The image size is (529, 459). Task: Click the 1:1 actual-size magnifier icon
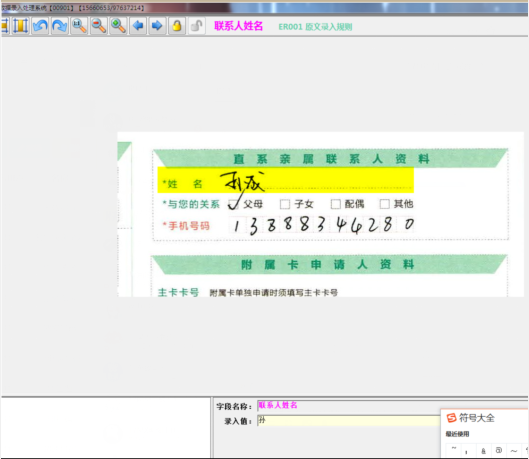tap(79, 26)
